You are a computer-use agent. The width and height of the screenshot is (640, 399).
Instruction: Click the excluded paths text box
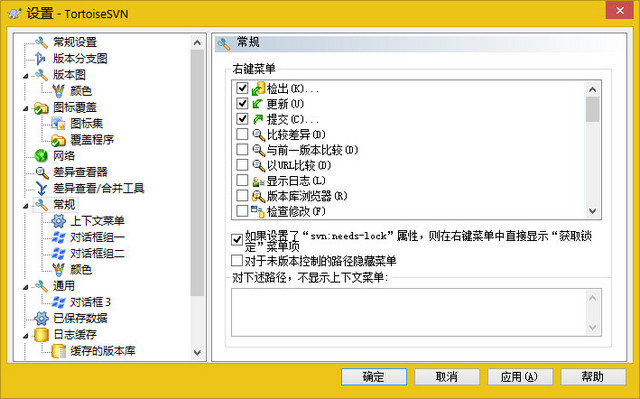409,313
